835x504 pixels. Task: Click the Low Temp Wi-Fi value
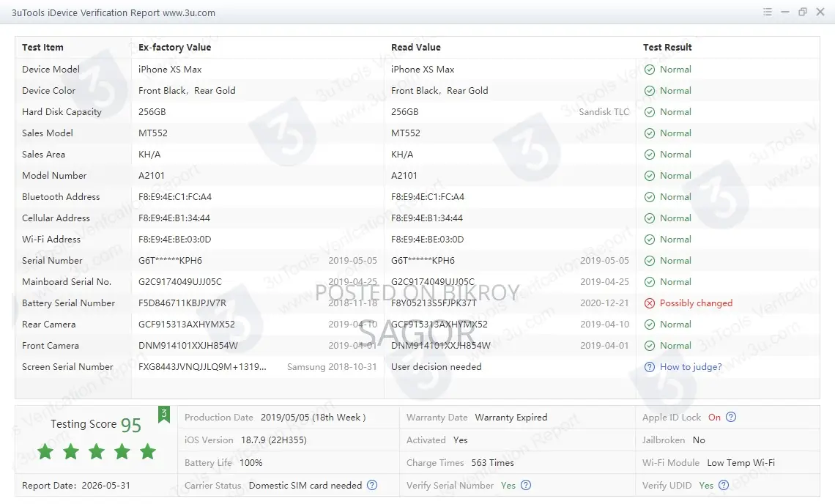click(x=741, y=462)
